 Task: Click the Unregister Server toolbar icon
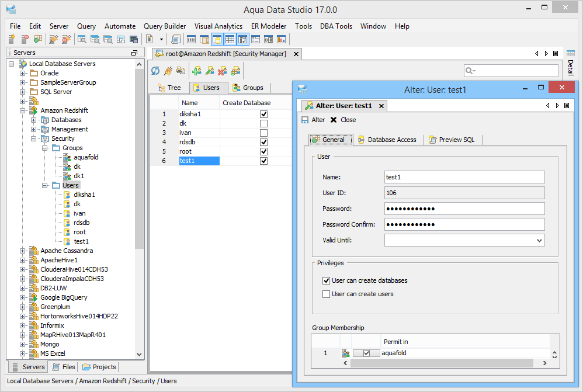(x=25, y=39)
